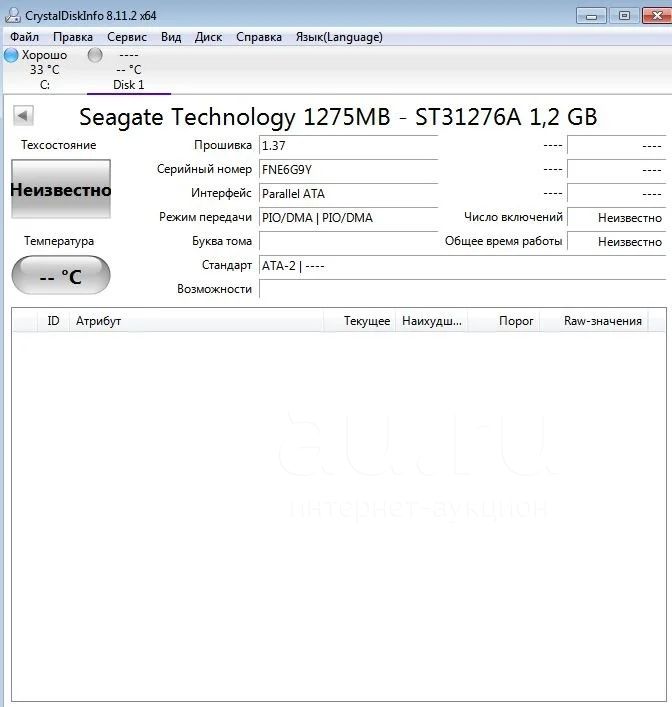Click the Порог column header
Image resolution: width=672 pixels, height=707 pixels.
504,321
